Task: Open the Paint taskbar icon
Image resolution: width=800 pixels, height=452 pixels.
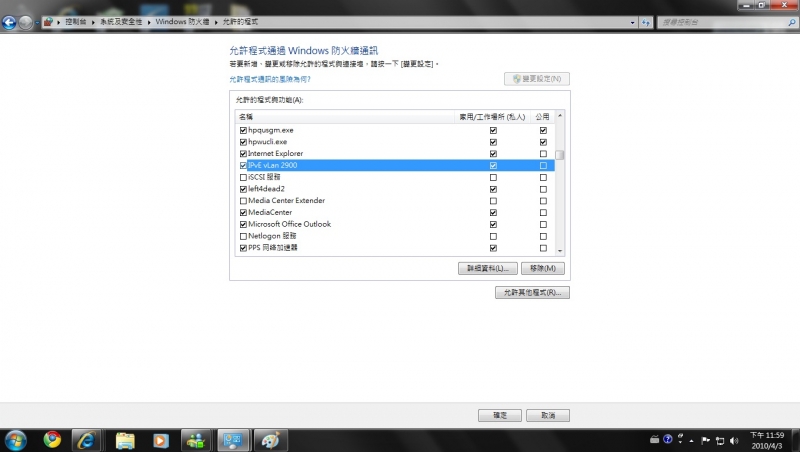Action: point(270,440)
